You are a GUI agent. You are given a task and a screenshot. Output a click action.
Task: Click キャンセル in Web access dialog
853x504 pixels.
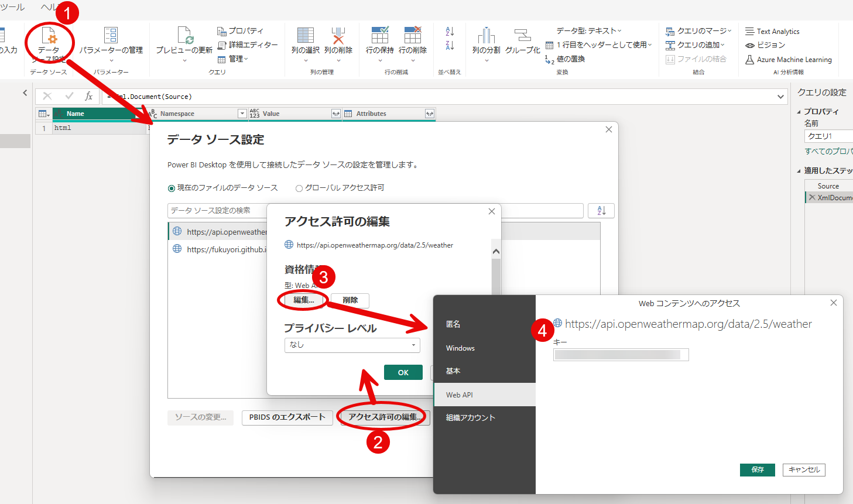tap(803, 469)
